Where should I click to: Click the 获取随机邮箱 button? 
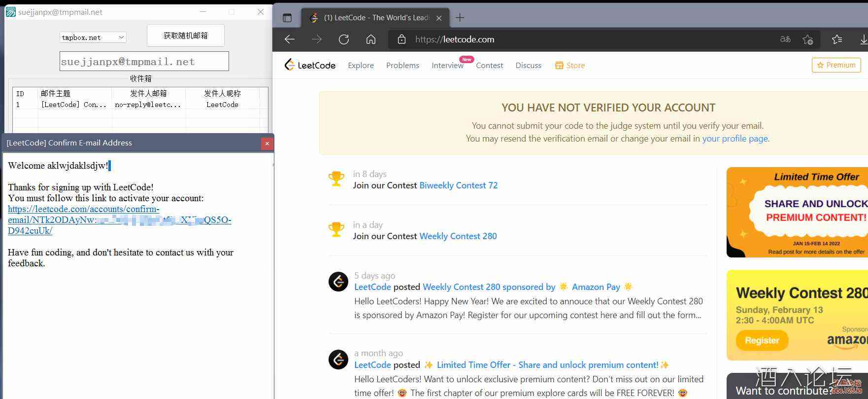(x=186, y=36)
